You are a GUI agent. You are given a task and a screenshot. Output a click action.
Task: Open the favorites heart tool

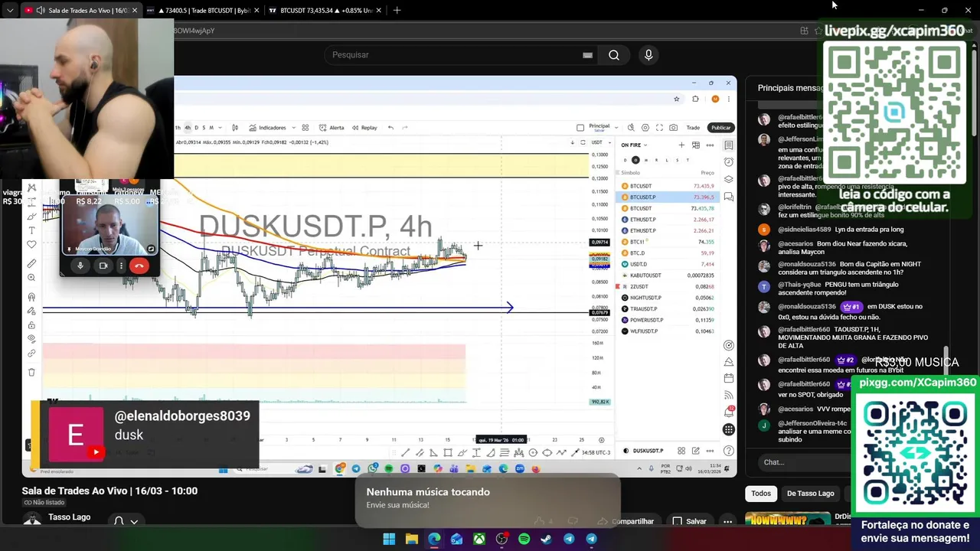click(x=31, y=244)
